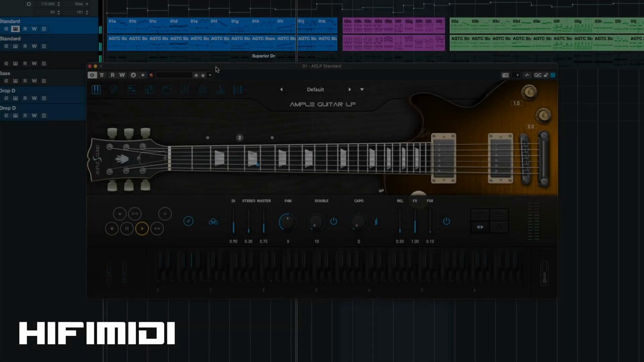Open the preset dropdown beside Default
Viewport: 644px width, 362px height.
click(x=362, y=89)
